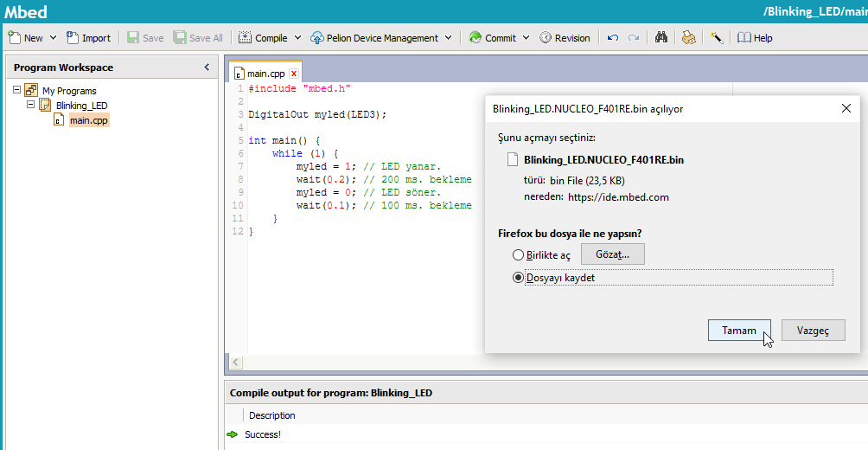Collapse the My Programs tree node
Viewport: 868px width, 450px height.
pos(16,88)
